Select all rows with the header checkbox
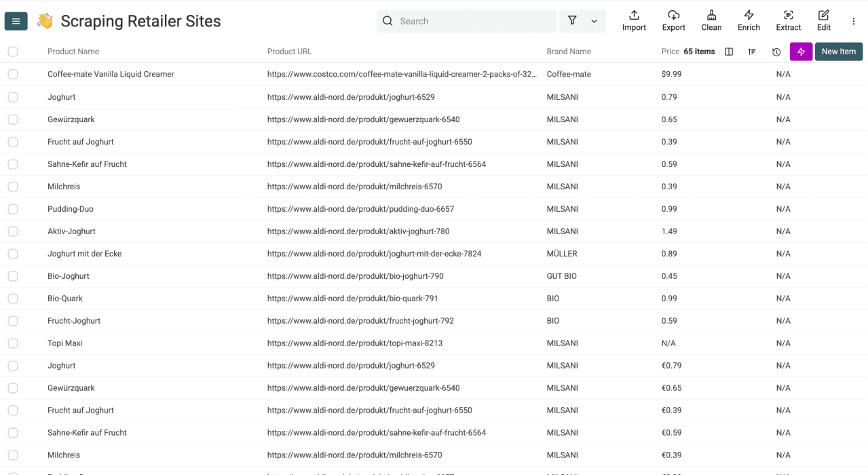The image size is (868, 475). pyautogui.click(x=12, y=51)
